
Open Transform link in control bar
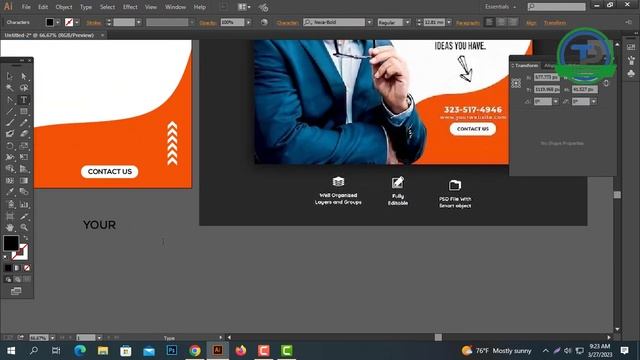[x=555, y=23]
